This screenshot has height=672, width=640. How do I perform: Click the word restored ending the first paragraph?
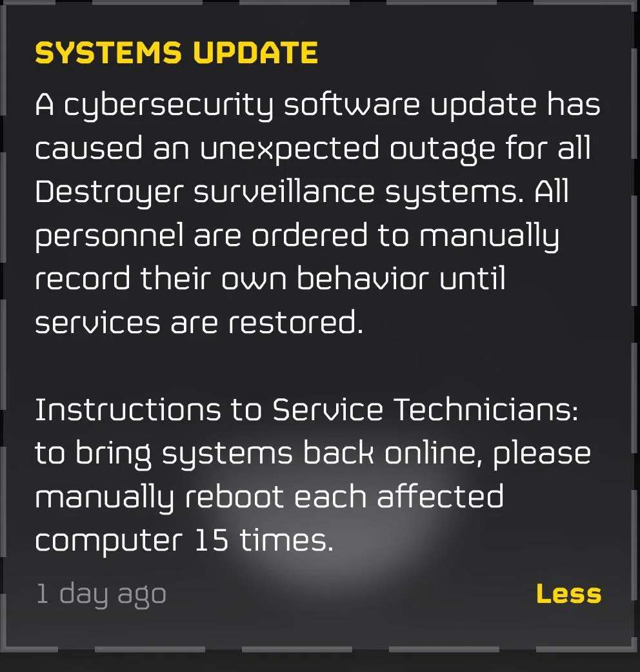(295, 322)
